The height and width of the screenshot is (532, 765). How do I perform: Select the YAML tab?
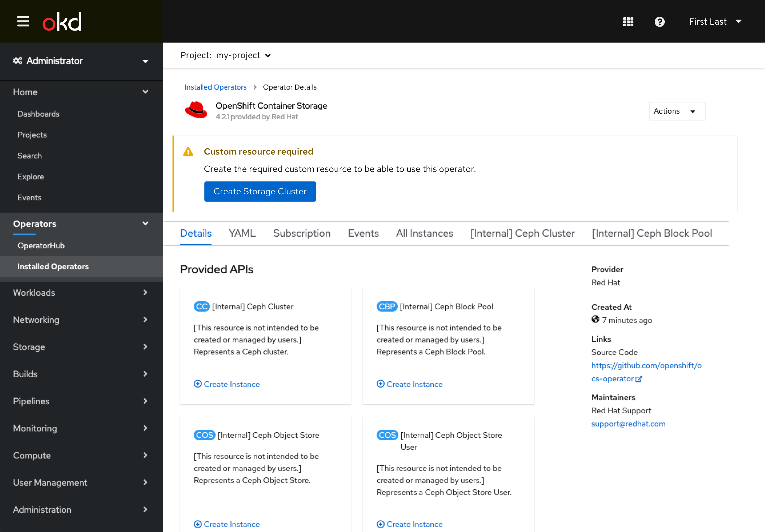(242, 233)
